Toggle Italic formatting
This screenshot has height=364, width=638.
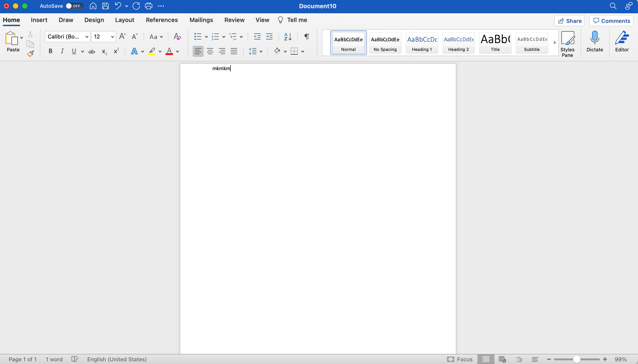(62, 51)
